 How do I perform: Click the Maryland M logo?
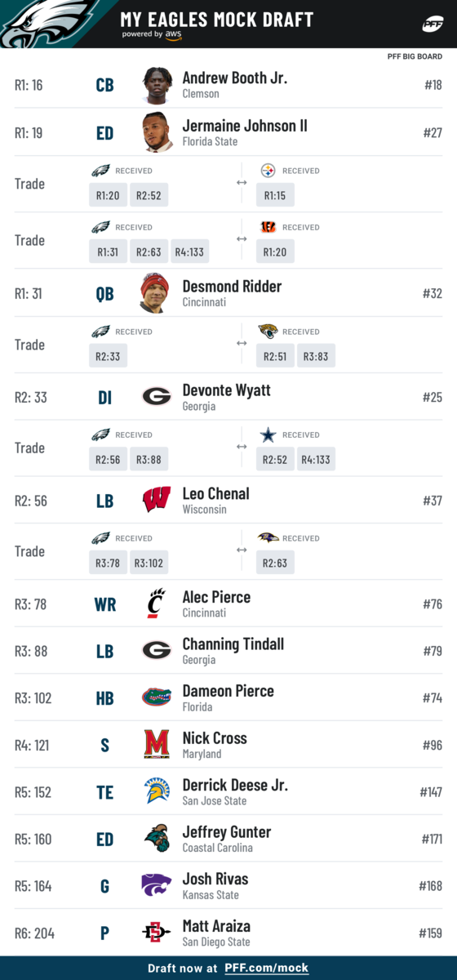157,744
